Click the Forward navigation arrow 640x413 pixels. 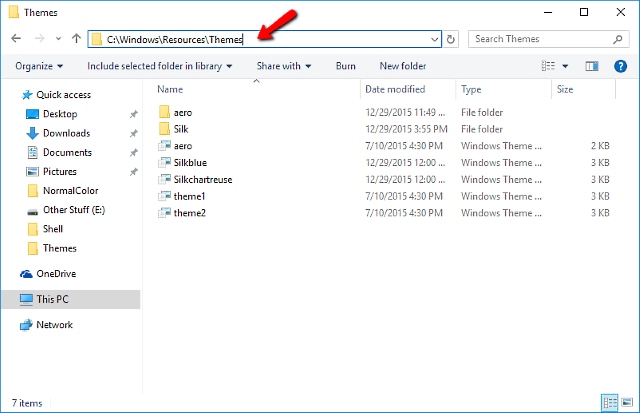click(40, 38)
